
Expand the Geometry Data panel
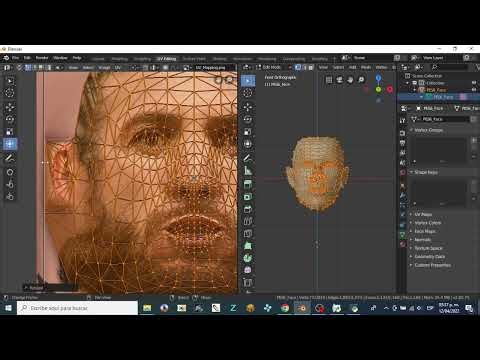pyautogui.click(x=429, y=257)
